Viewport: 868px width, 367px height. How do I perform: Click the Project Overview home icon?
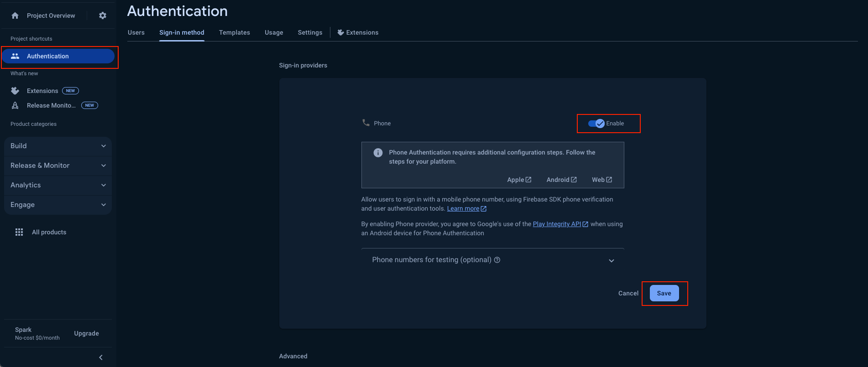(15, 16)
